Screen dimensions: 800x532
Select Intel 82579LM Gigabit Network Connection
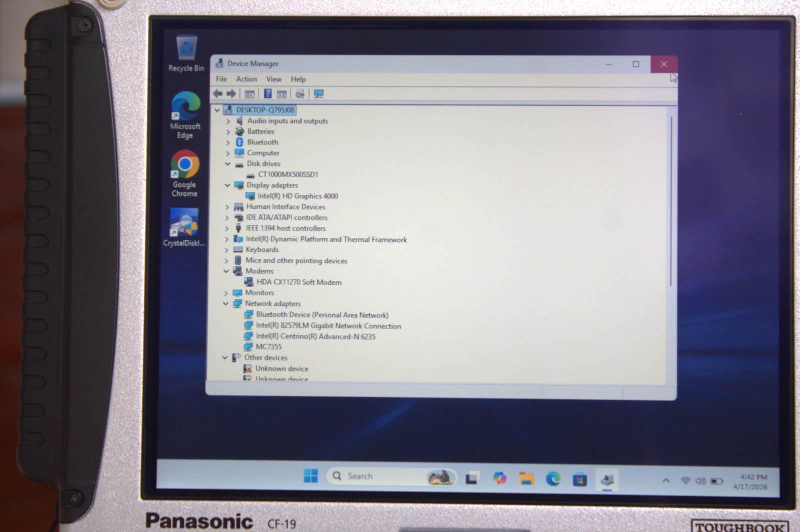click(328, 326)
